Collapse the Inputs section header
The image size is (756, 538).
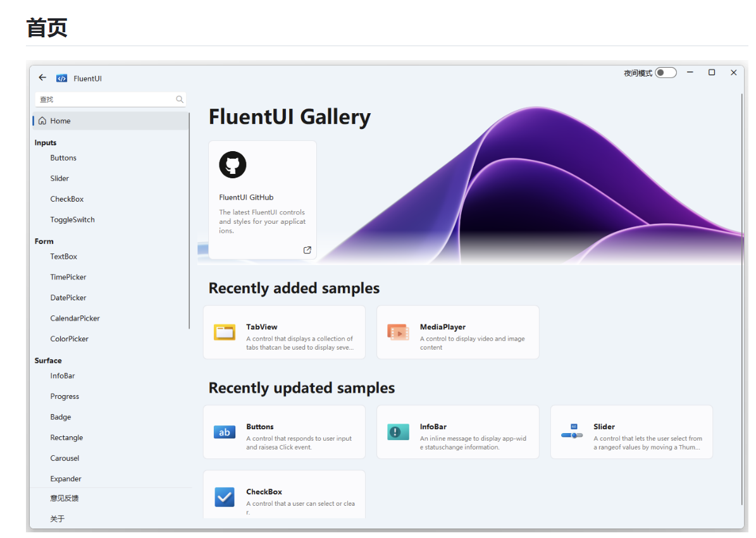(x=45, y=142)
